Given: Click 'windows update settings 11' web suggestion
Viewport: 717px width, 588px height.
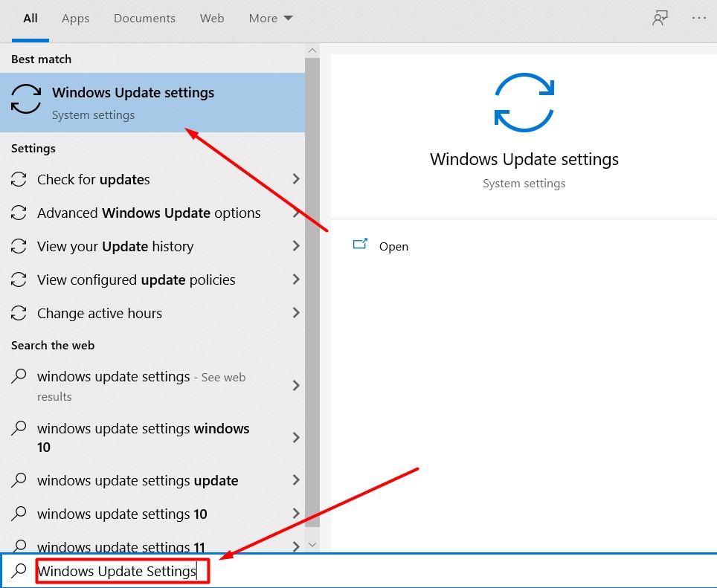Looking at the screenshot, I should [x=120, y=546].
